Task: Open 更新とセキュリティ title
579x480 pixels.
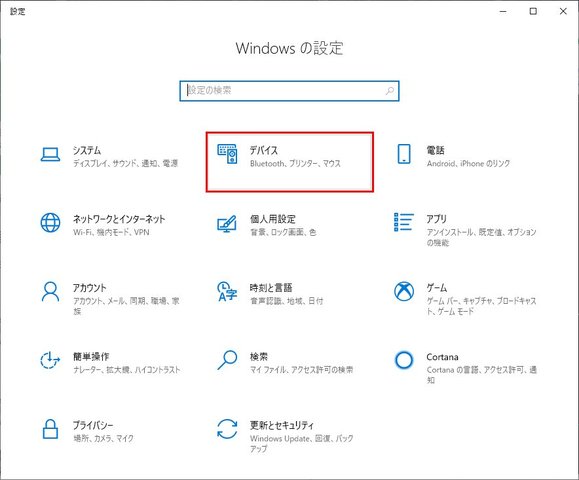Action: 282,425
